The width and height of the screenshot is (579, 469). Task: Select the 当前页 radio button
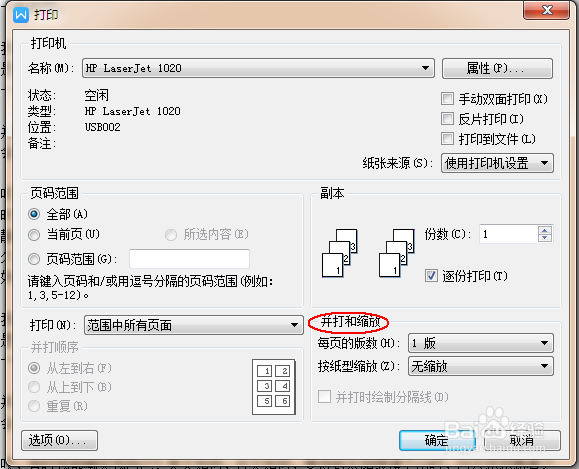coord(34,234)
